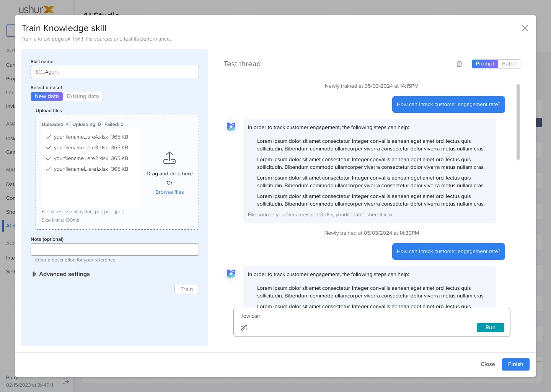Click second question bubble after 14:30PM training

448,252
